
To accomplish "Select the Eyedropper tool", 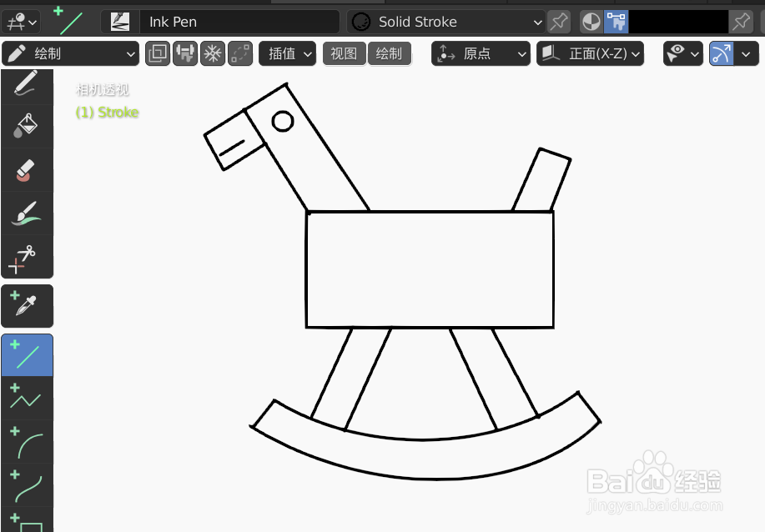I will (x=27, y=305).
